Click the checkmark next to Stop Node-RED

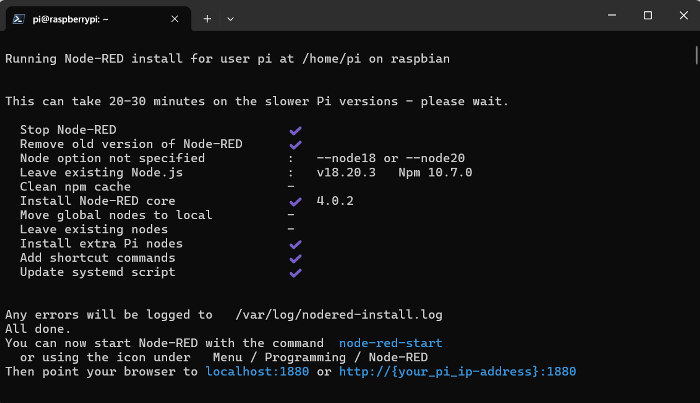click(x=296, y=130)
